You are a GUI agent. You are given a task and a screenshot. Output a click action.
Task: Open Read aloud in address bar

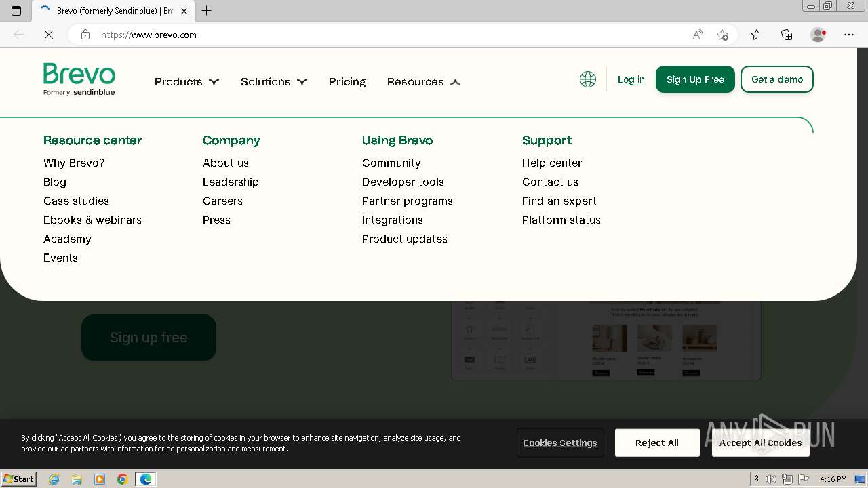[x=698, y=35]
